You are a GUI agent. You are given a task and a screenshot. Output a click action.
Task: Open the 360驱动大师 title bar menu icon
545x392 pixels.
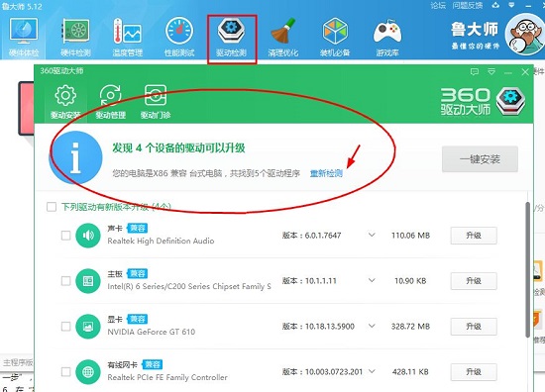tap(491, 72)
